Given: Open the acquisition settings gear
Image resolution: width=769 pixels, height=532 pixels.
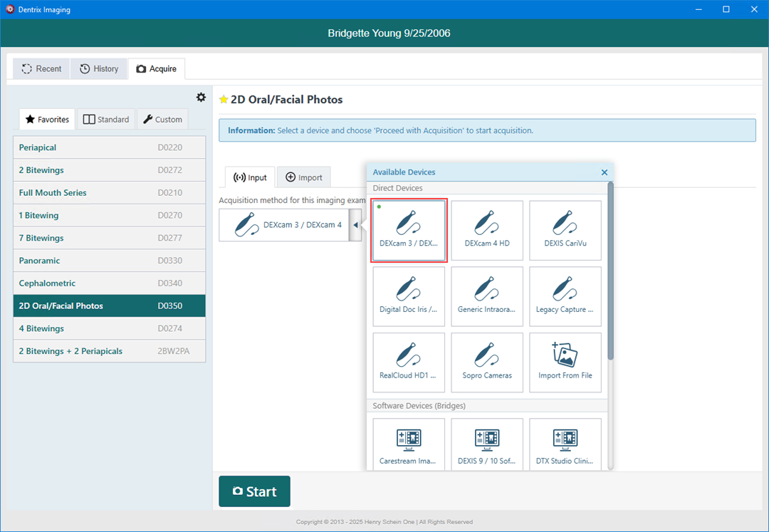Looking at the screenshot, I should 201,98.
